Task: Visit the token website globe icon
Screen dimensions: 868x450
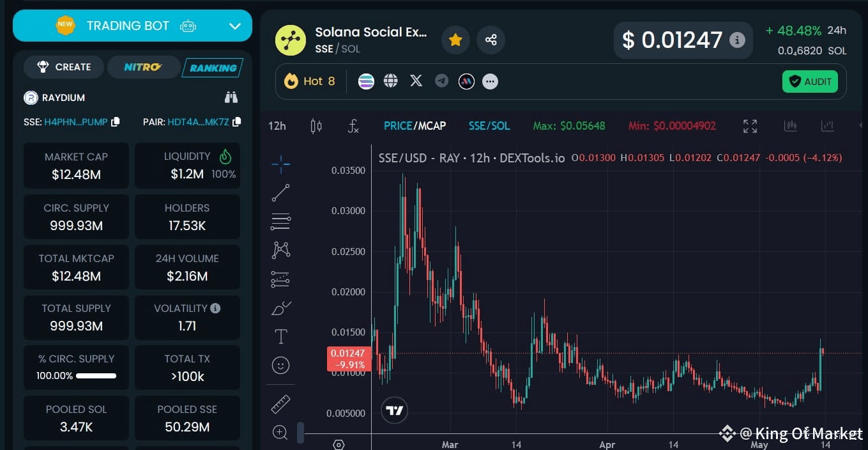Action: 391,81
